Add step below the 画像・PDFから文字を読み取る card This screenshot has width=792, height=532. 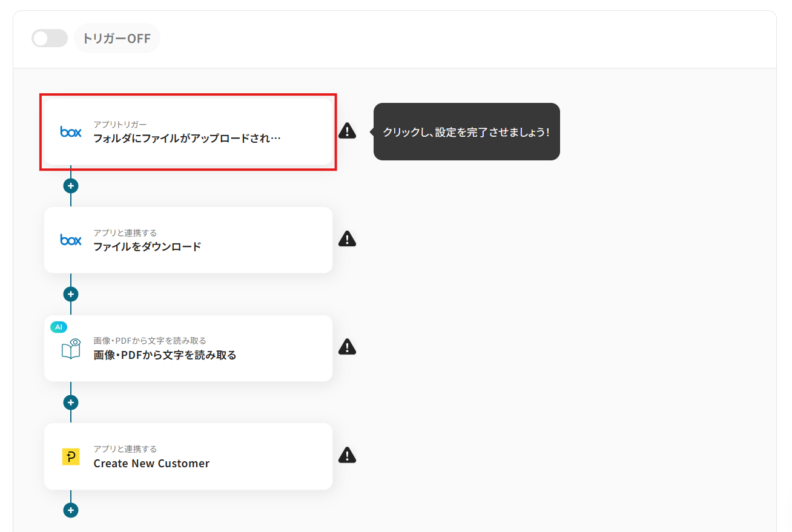(71, 402)
